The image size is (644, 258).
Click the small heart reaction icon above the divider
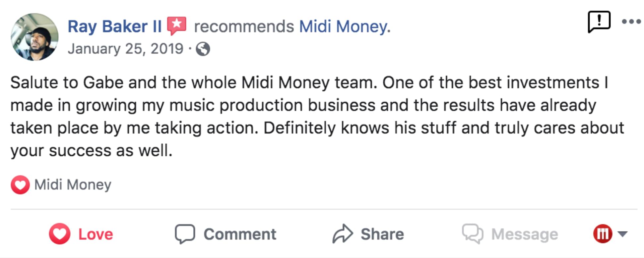(x=20, y=185)
